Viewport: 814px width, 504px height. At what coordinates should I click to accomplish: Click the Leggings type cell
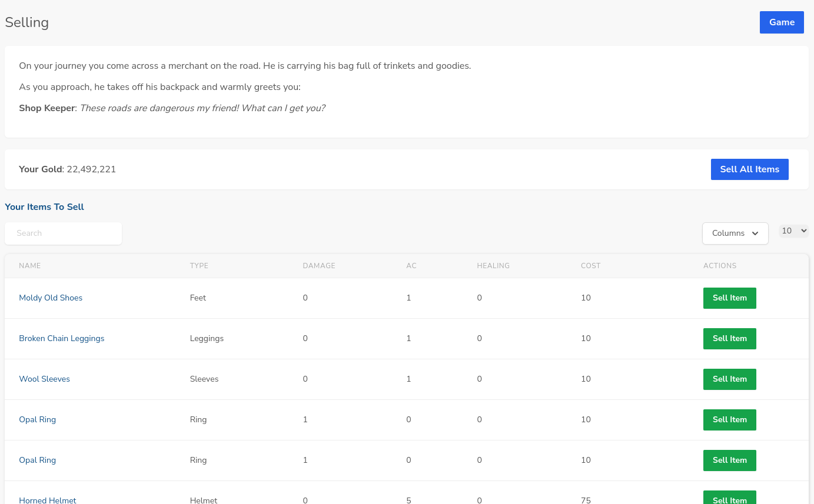tap(207, 339)
